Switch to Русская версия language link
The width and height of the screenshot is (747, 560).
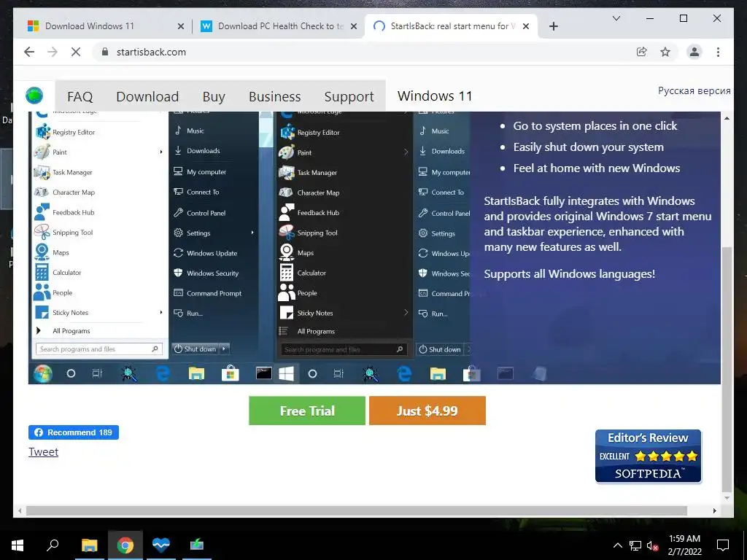pyautogui.click(x=694, y=90)
